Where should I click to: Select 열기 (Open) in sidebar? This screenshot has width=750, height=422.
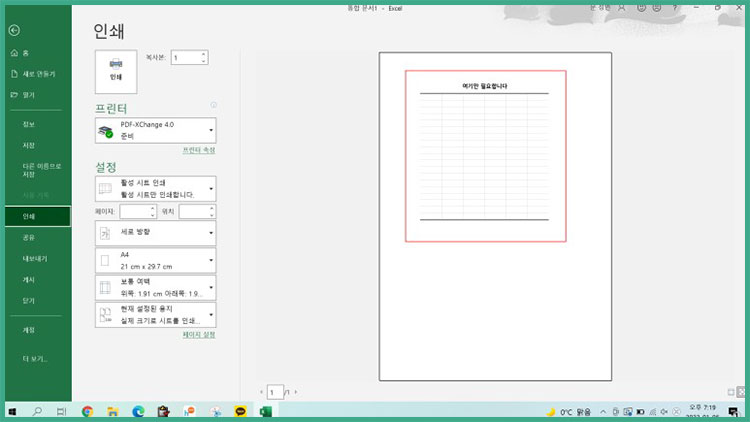pos(38,95)
